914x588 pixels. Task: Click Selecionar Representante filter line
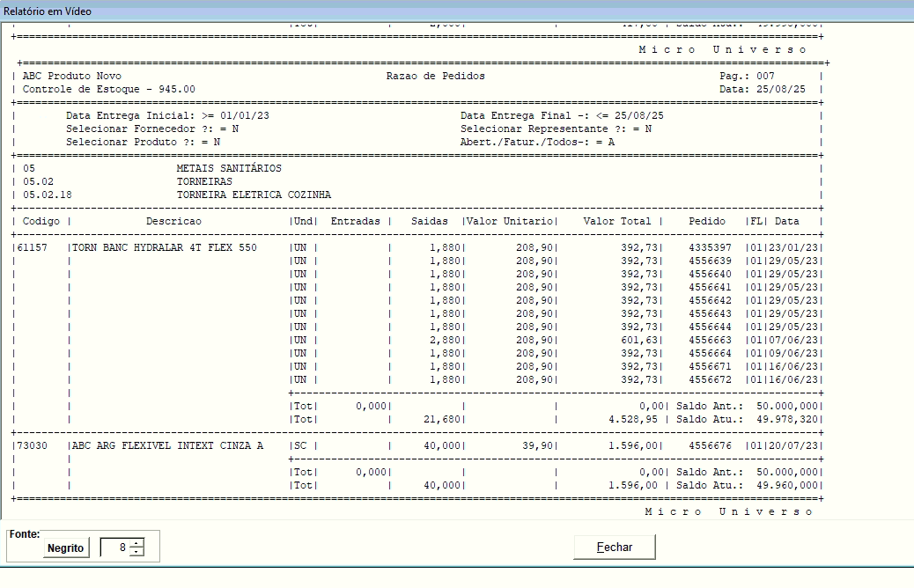coord(557,129)
